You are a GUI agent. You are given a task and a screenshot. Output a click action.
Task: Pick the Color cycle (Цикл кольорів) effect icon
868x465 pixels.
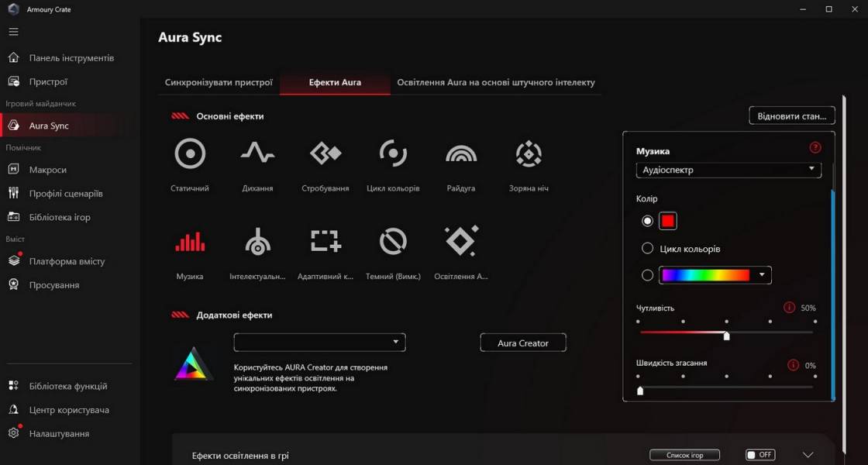pos(393,153)
